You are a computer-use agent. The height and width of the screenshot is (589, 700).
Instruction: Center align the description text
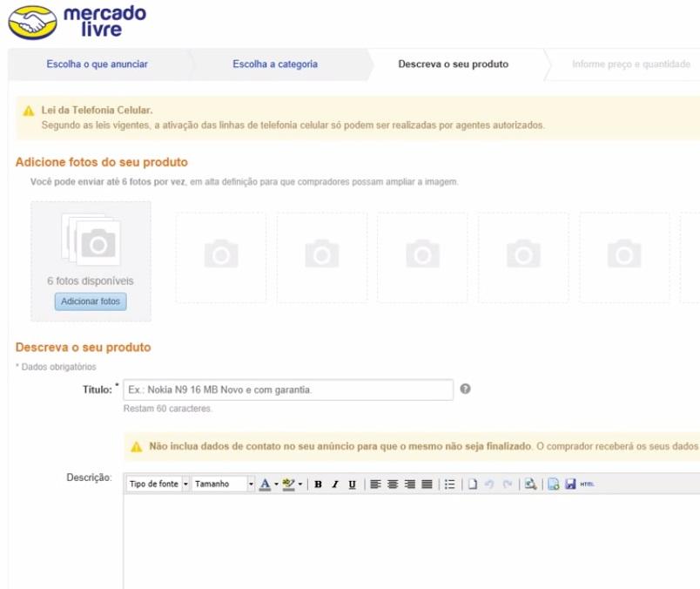tap(393, 484)
